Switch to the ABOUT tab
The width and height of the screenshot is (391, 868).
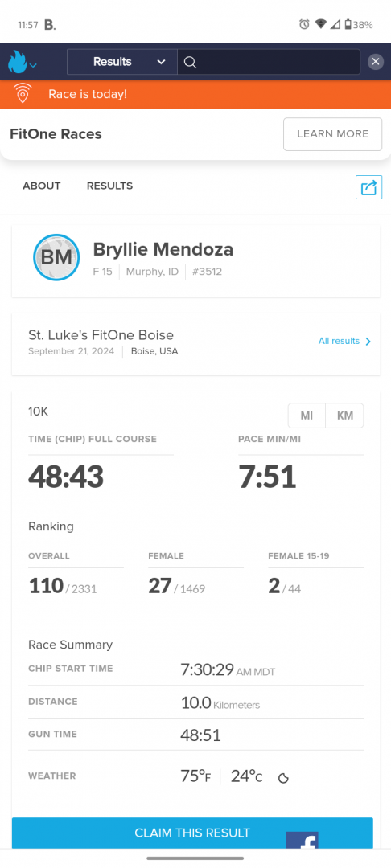[x=42, y=186]
